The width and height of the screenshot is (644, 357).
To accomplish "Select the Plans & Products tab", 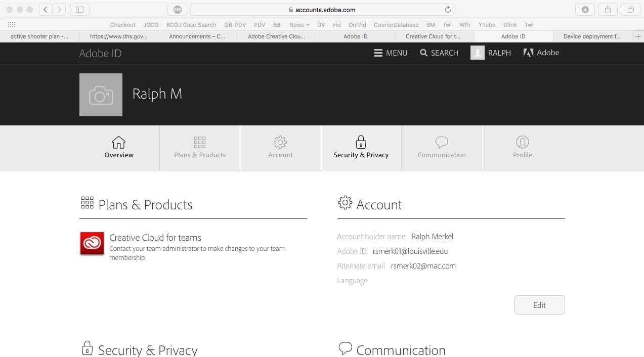I will coord(200,148).
